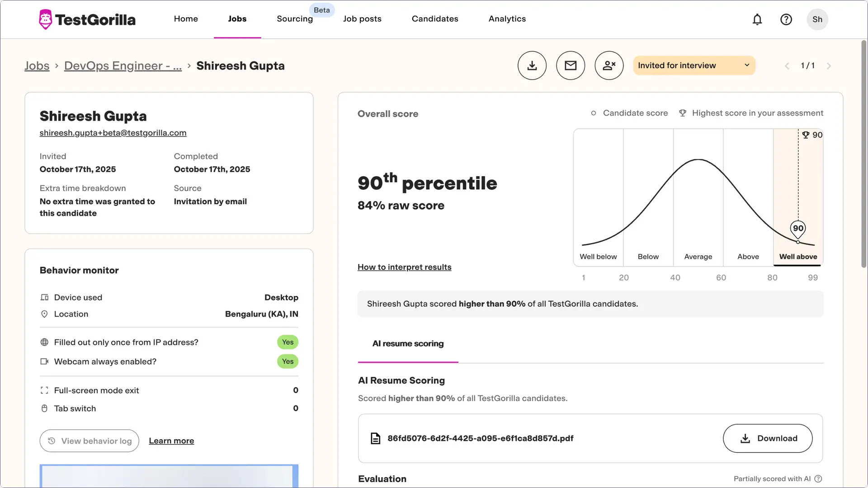Switch to the Candidates section
868x488 pixels.
pyautogui.click(x=434, y=19)
